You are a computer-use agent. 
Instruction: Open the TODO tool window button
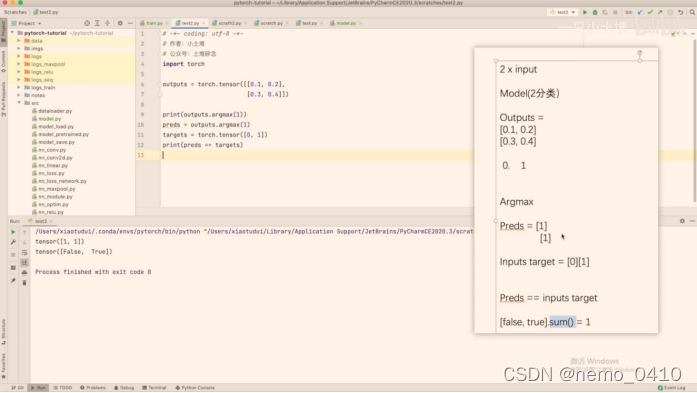click(63, 388)
